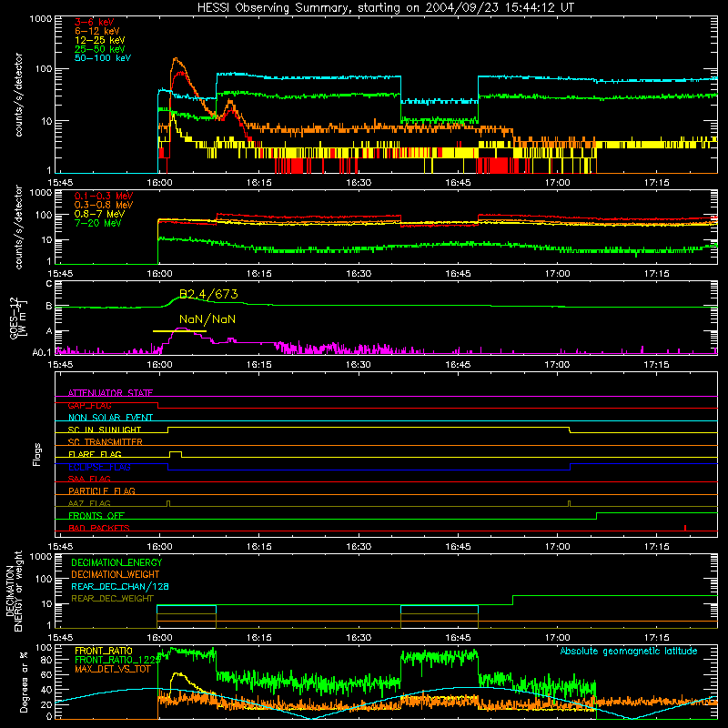Click the 16:30 tick label under the Flags panel
Image resolution: width=728 pixels, height=728 pixels.
pyautogui.click(x=359, y=547)
